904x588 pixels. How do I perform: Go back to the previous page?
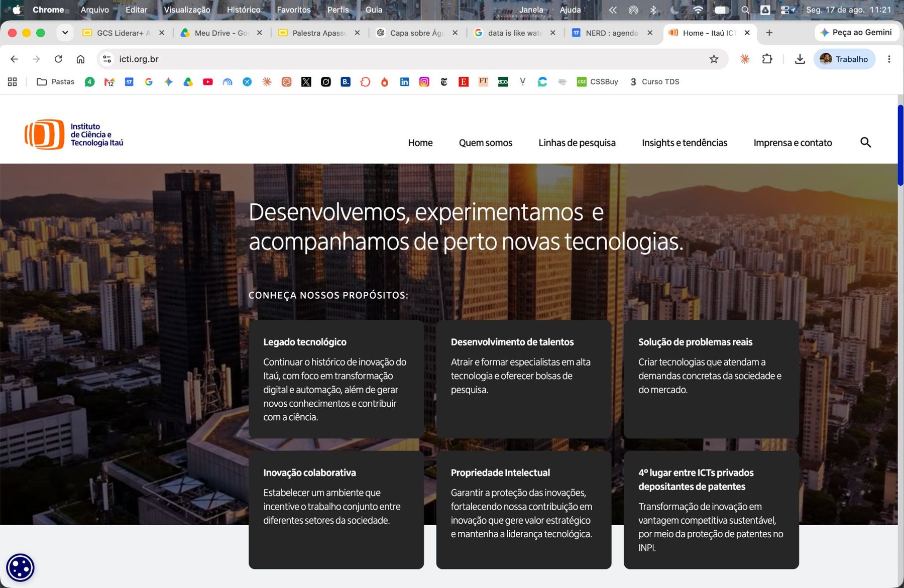pyautogui.click(x=14, y=59)
